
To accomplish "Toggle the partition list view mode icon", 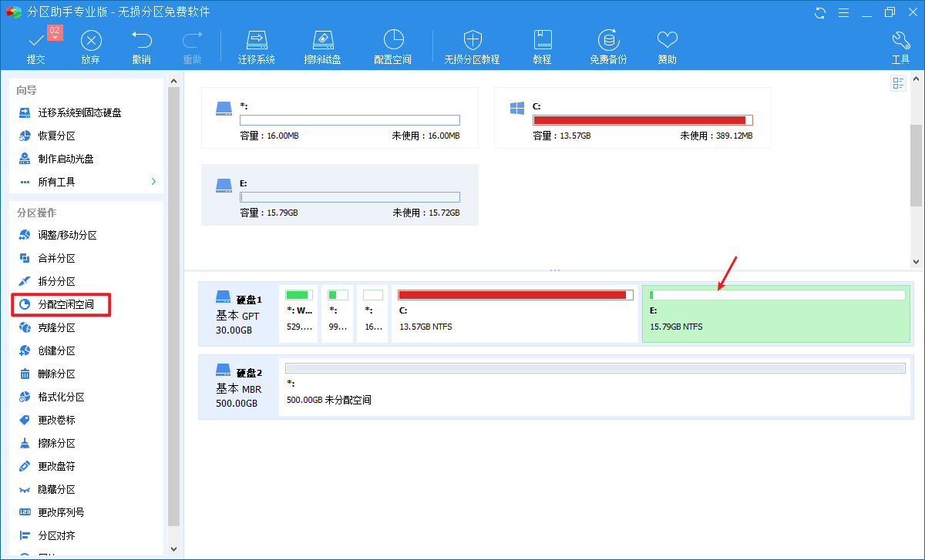I will click(x=899, y=83).
